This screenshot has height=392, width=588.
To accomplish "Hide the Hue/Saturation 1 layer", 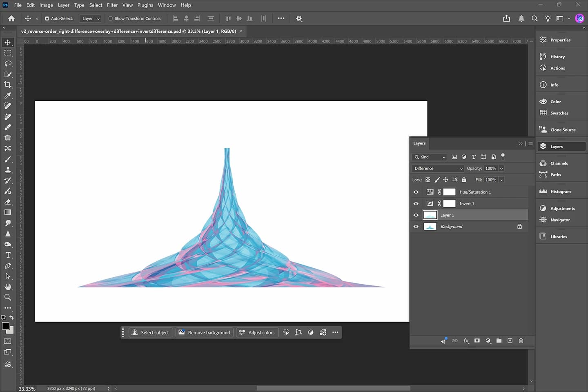I will [416, 192].
